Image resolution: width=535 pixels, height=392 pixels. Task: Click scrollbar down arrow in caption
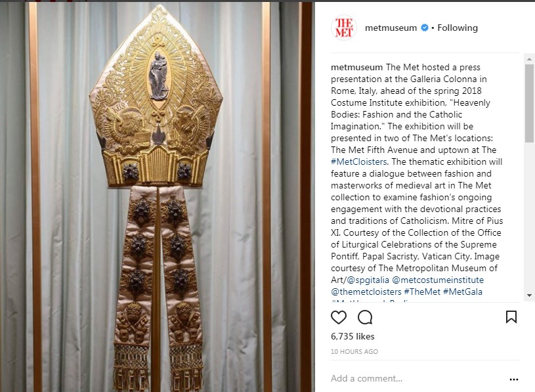pyautogui.click(x=529, y=295)
